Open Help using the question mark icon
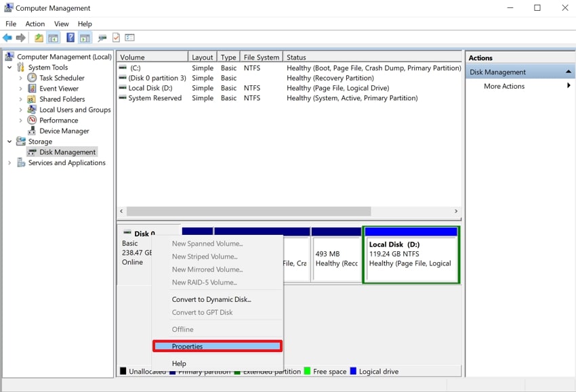576x392 pixels. (x=70, y=37)
